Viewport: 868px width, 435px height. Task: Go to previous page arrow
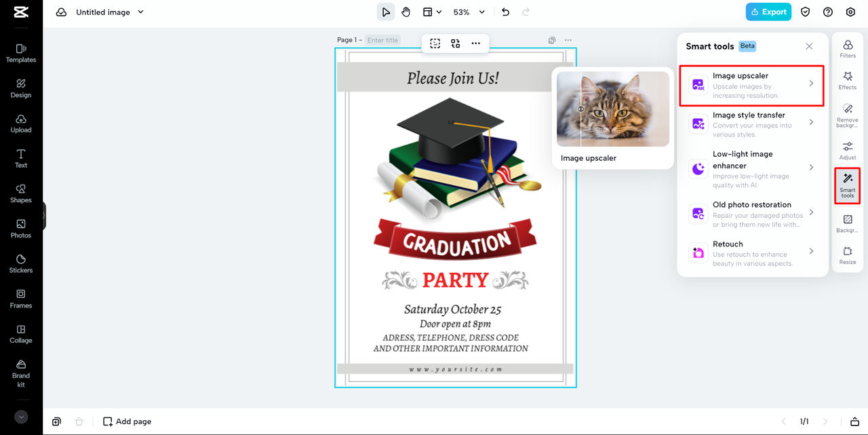pos(784,421)
